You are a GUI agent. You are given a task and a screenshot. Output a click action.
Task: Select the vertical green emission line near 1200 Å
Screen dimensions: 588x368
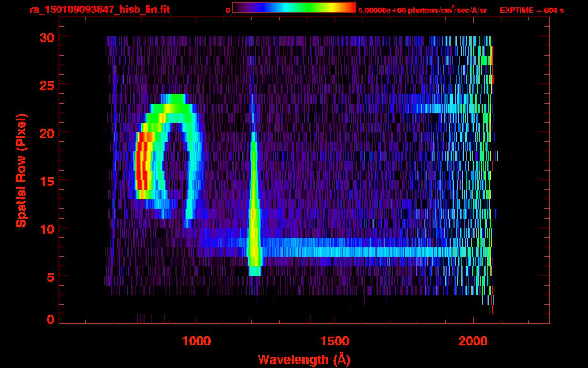[254, 201]
